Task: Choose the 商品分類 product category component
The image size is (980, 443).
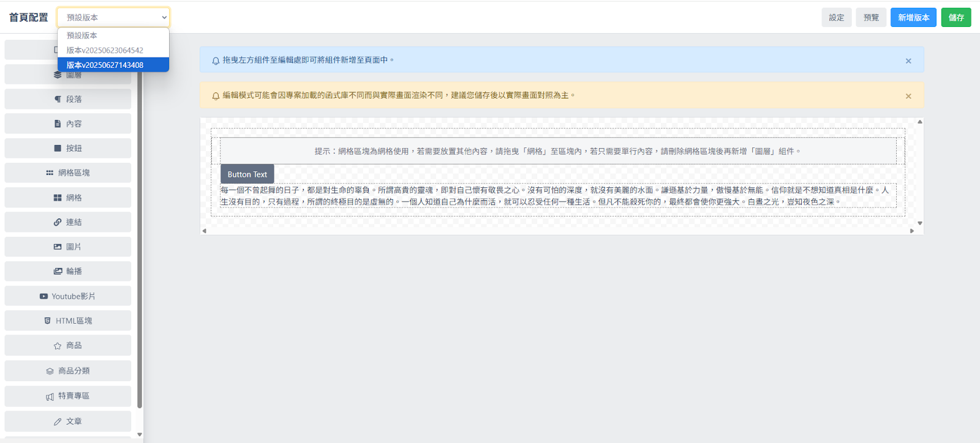Action: click(68, 371)
